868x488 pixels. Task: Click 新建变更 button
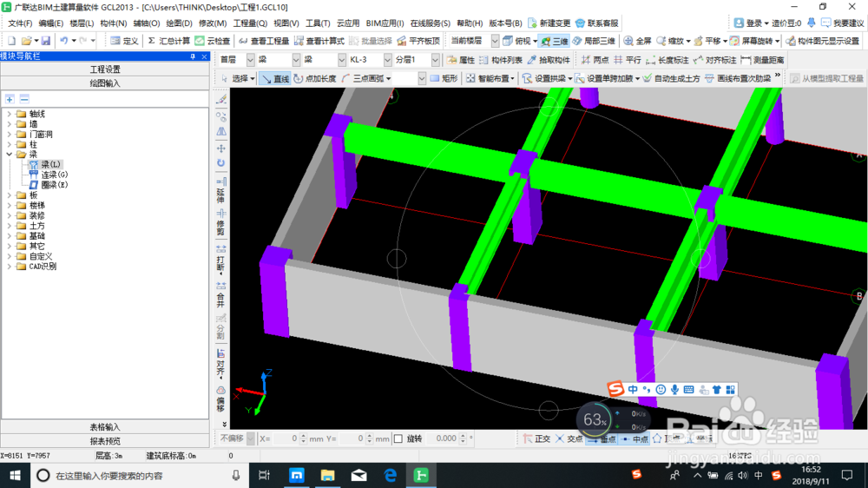point(549,23)
